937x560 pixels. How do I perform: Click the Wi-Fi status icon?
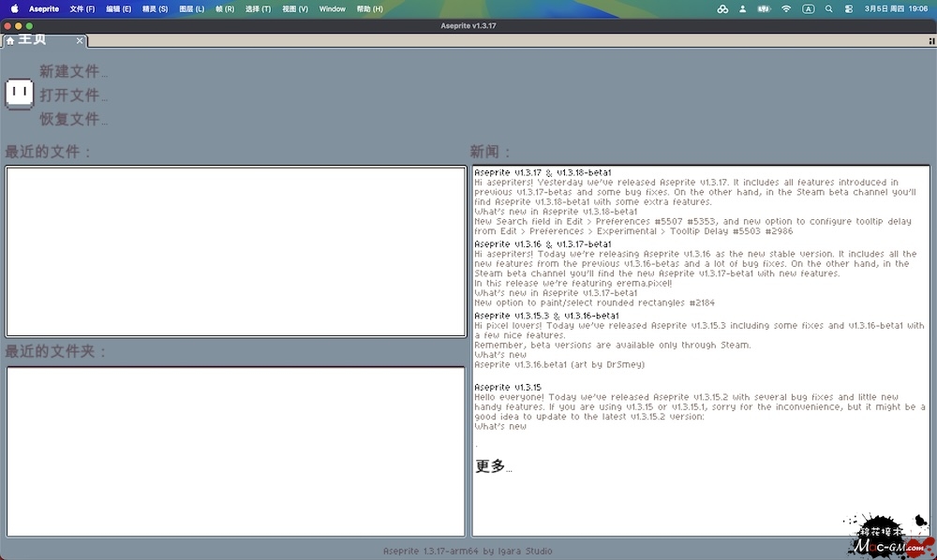(x=786, y=8)
